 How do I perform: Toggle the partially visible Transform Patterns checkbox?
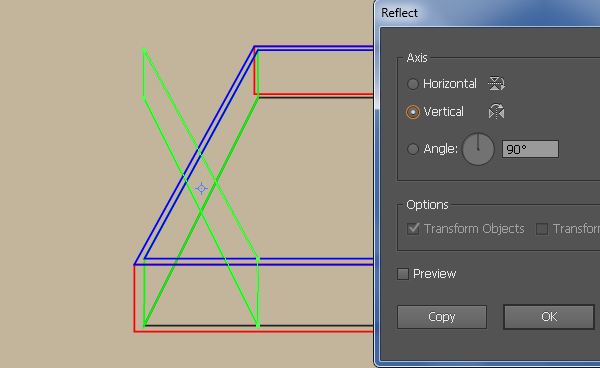point(541,229)
